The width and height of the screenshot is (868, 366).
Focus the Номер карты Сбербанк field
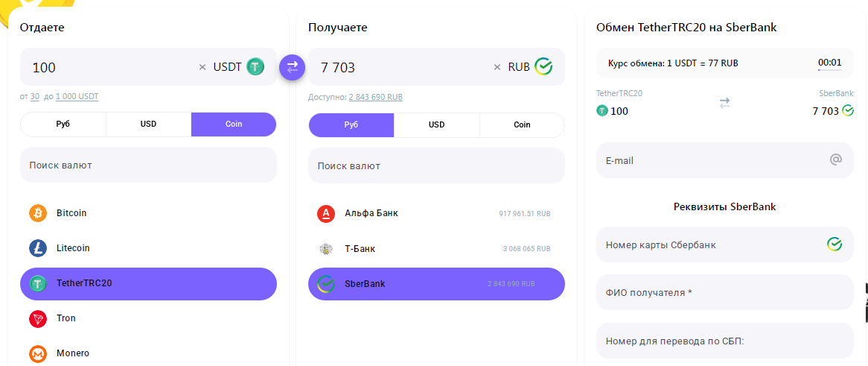(724, 244)
